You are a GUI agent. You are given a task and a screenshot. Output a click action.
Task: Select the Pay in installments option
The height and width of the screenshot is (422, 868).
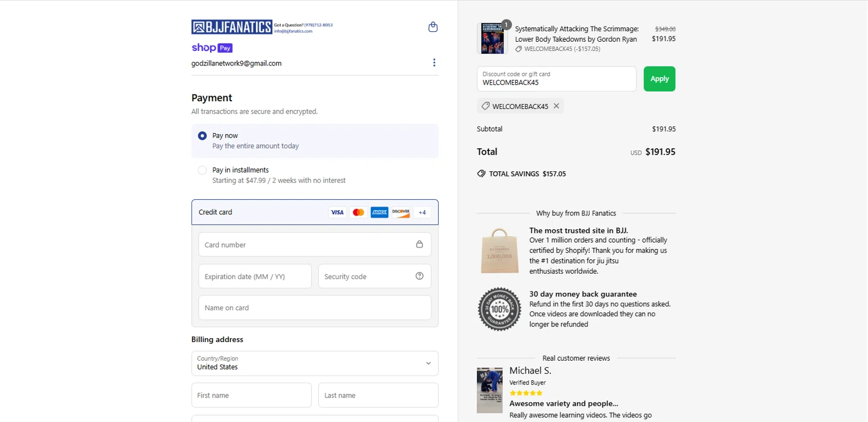tap(202, 170)
